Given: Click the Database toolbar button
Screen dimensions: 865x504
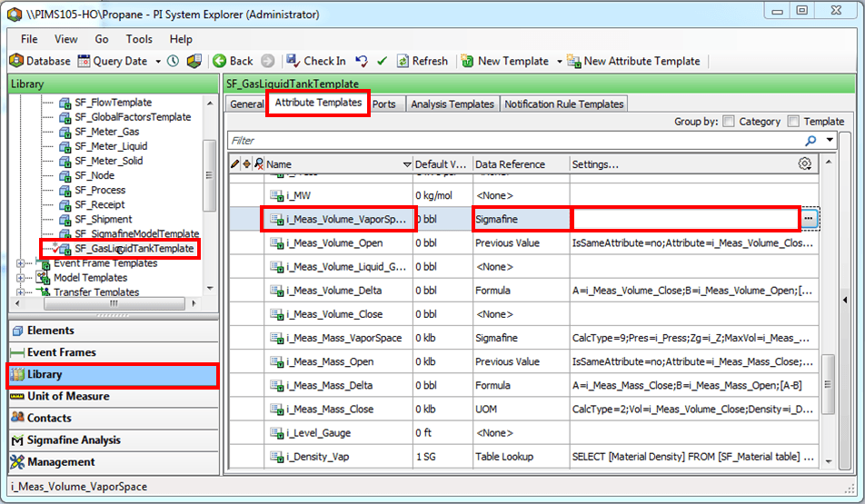Looking at the screenshot, I should (40, 61).
